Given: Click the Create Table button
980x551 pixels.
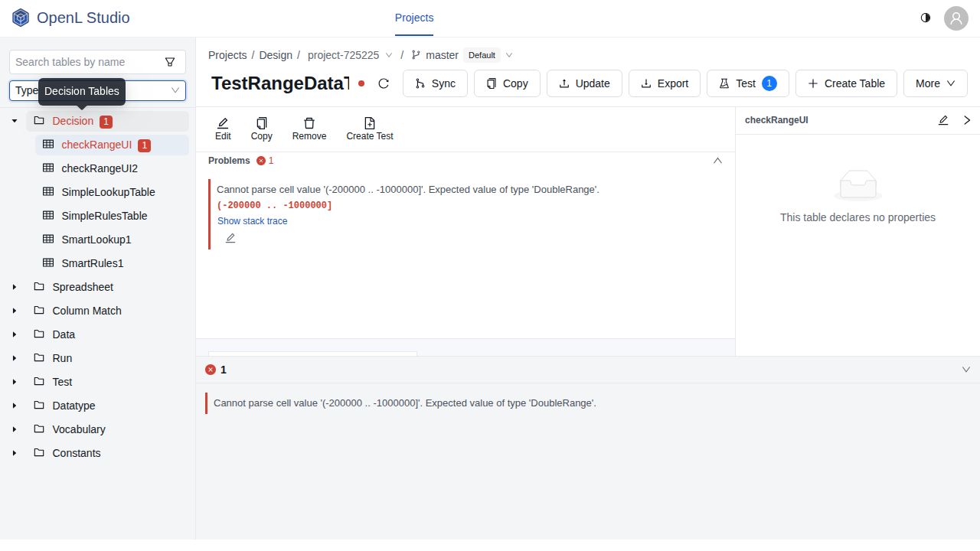Looking at the screenshot, I should (x=846, y=83).
